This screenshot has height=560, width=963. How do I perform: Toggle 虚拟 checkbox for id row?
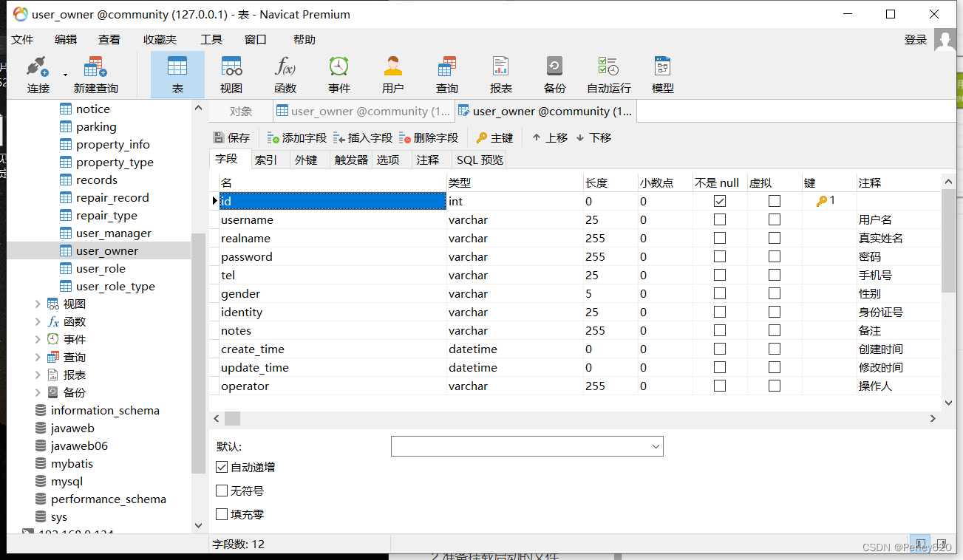(x=775, y=201)
